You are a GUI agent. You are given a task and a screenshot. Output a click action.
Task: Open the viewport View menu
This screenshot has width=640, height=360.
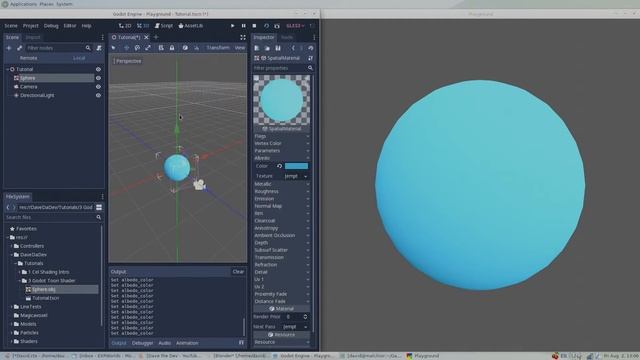pos(240,48)
